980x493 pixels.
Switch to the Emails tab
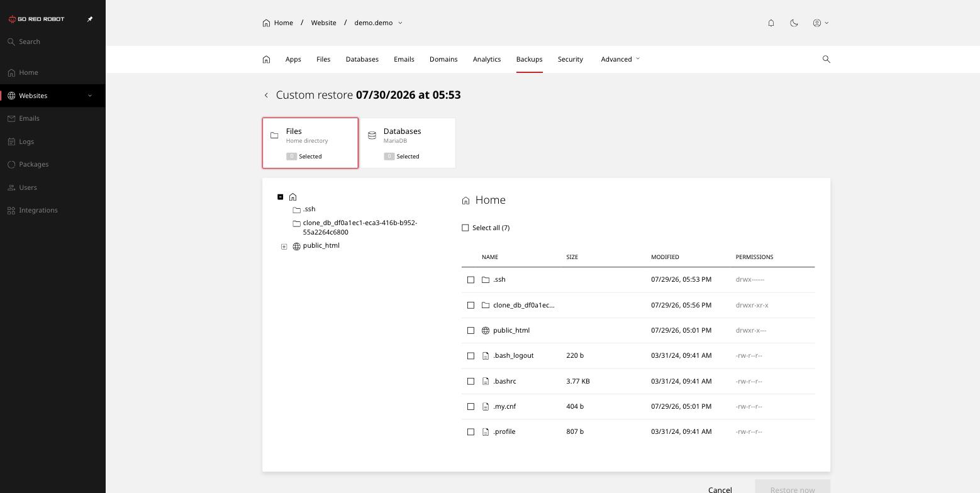404,59
